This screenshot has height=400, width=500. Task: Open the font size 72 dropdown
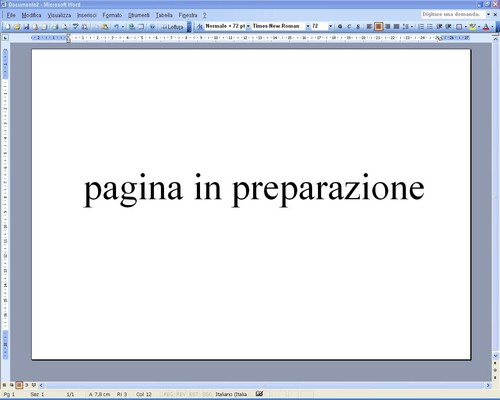tap(331, 26)
